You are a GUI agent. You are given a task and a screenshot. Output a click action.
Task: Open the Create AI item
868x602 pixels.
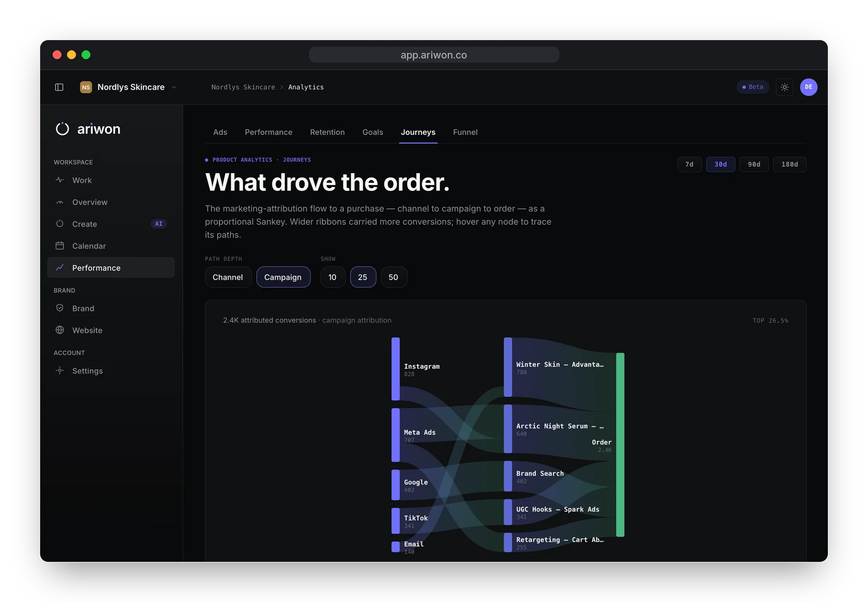pyautogui.click(x=111, y=224)
